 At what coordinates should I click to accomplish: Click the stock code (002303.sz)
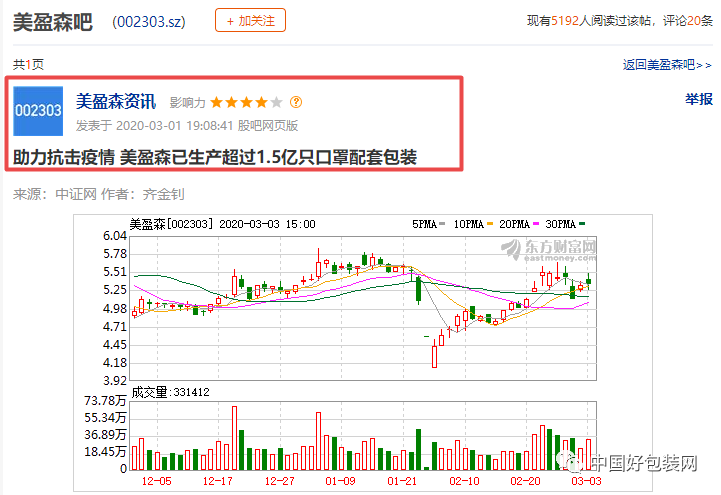coord(149,22)
